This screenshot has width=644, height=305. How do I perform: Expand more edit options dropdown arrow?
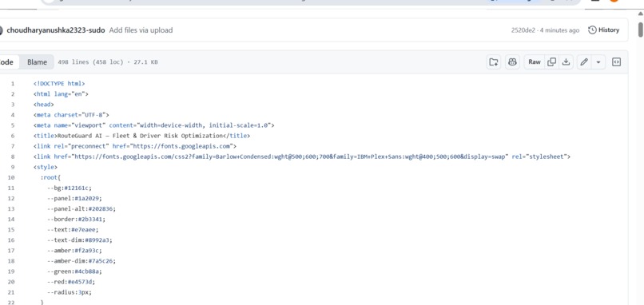pyautogui.click(x=598, y=62)
